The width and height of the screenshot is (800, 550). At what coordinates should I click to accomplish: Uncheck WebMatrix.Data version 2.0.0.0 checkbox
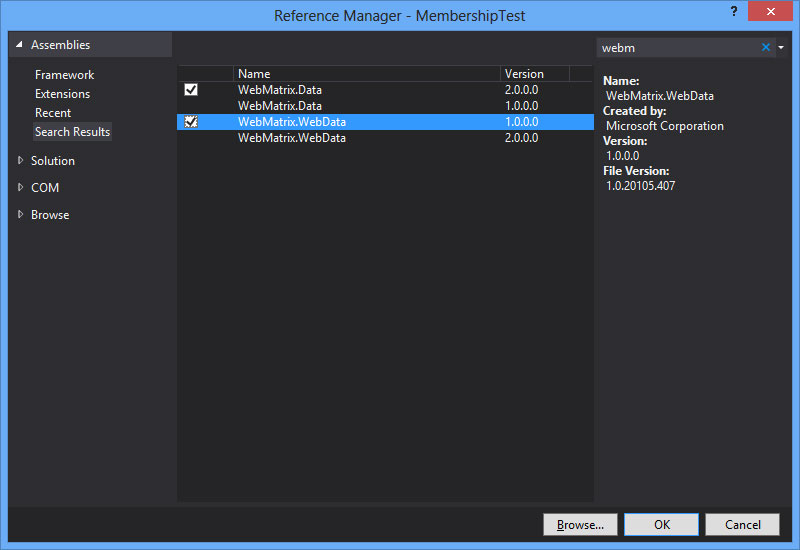pyautogui.click(x=191, y=90)
